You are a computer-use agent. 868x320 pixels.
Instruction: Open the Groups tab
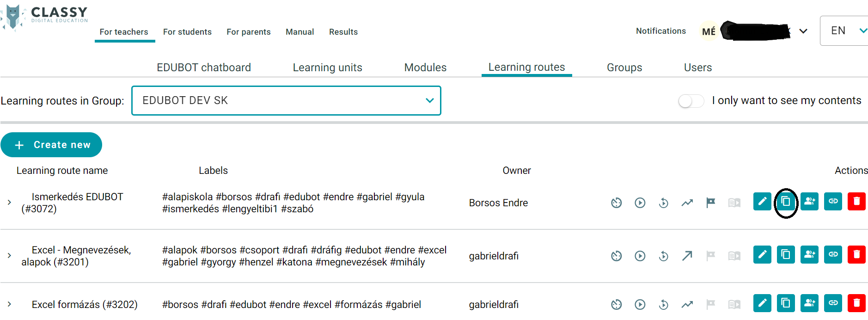[624, 68]
